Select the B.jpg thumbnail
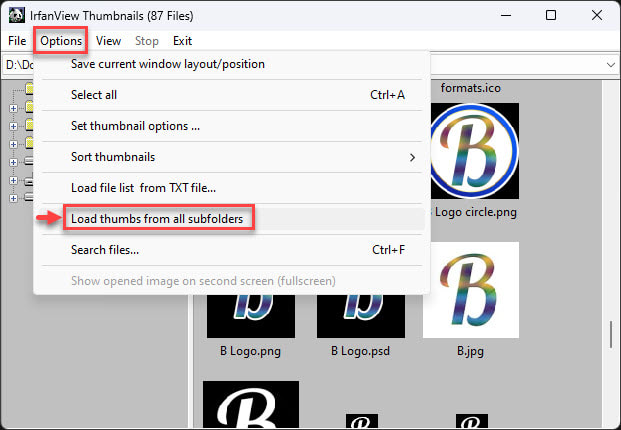This screenshot has height=430, width=621. point(471,290)
